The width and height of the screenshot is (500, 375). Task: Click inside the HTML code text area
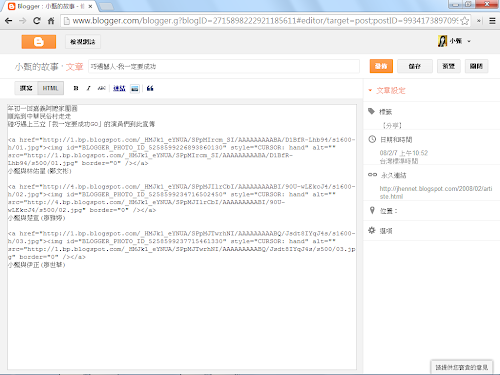pyautogui.click(x=182, y=237)
